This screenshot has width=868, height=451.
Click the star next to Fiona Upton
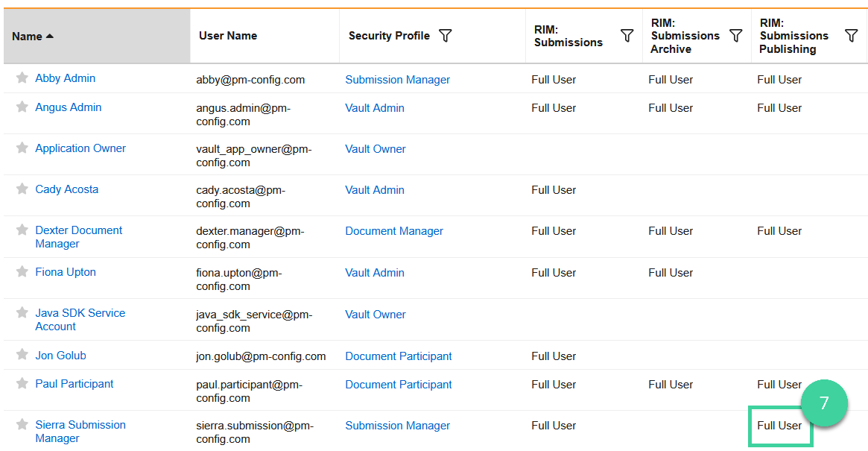(x=22, y=271)
